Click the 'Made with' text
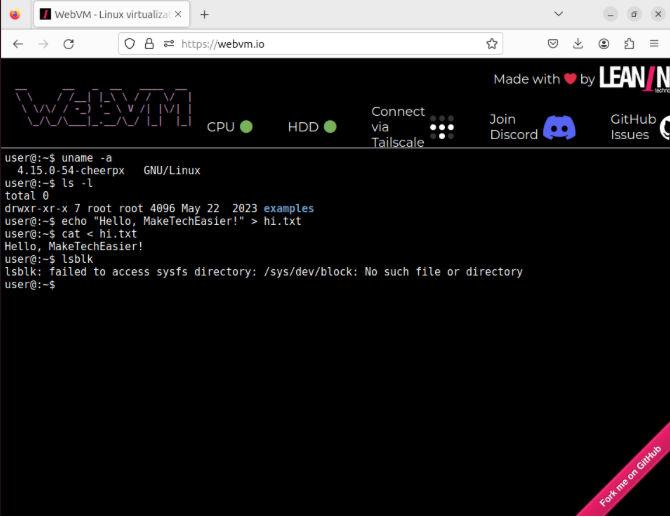The width and height of the screenshot is (670, 517). (x=526, y=79)
